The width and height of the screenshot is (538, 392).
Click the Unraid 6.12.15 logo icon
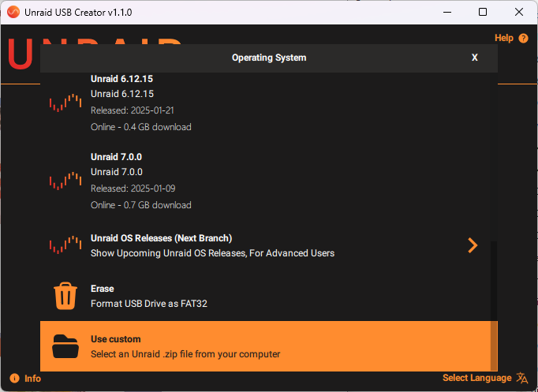65,103
